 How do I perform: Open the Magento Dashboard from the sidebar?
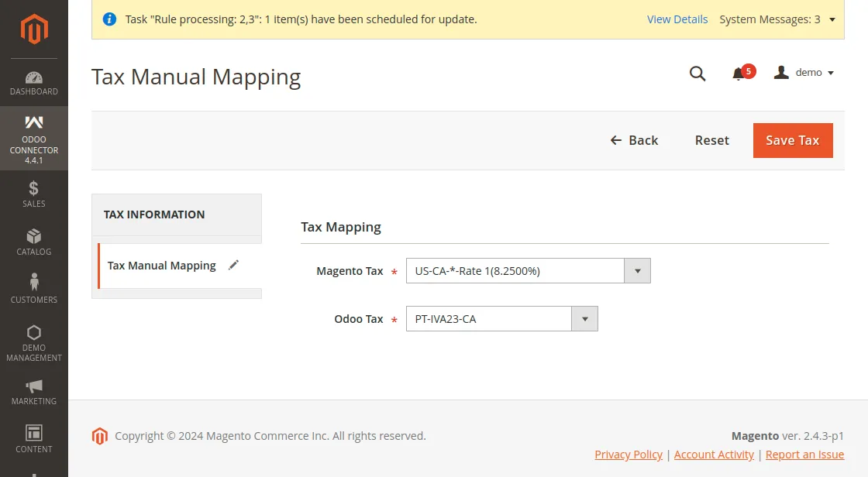point(33,83)
